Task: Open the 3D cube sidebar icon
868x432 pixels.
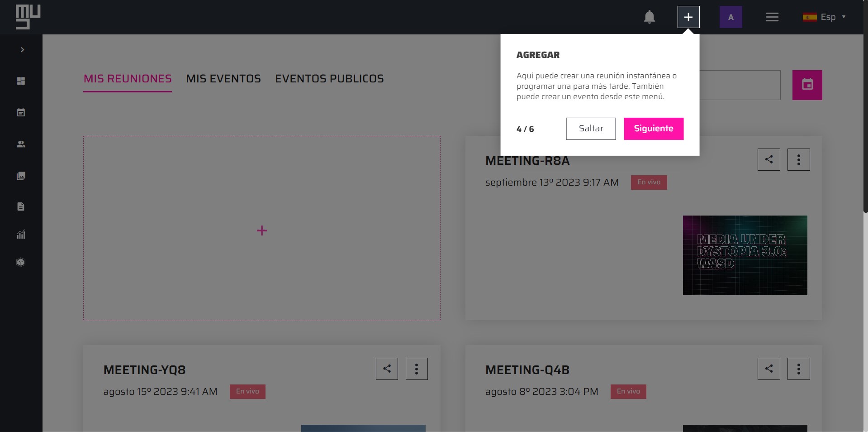Action: 21,262
